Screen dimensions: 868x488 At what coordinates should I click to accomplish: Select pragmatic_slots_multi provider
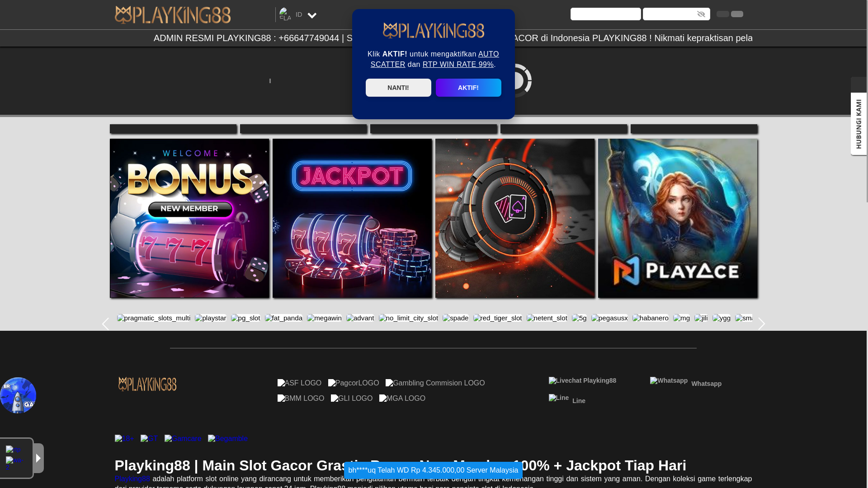154,318
